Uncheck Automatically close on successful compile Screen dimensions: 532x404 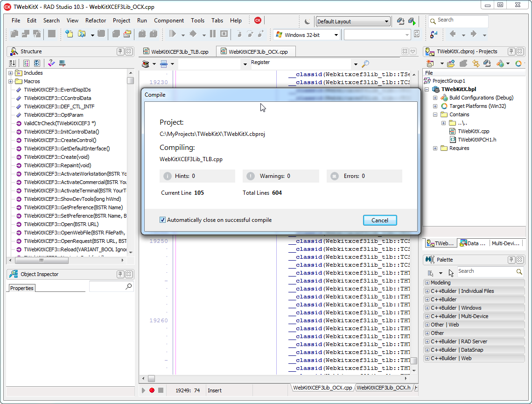(x=162, y=220)
